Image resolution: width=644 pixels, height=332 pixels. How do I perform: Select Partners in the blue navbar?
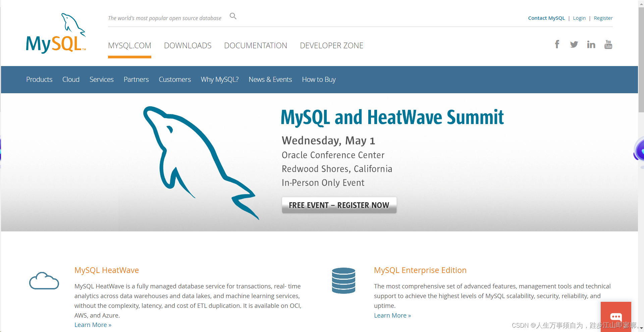(x=136, y=79)
